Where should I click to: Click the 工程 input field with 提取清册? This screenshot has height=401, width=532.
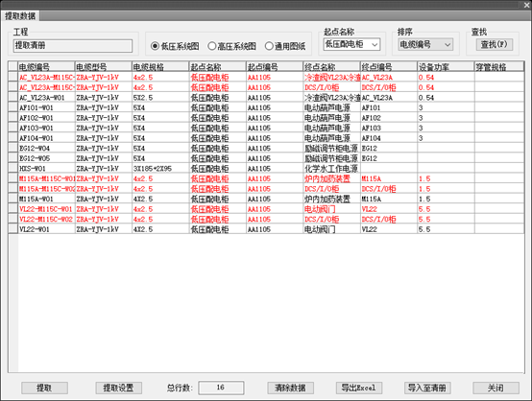coord(73,46)
